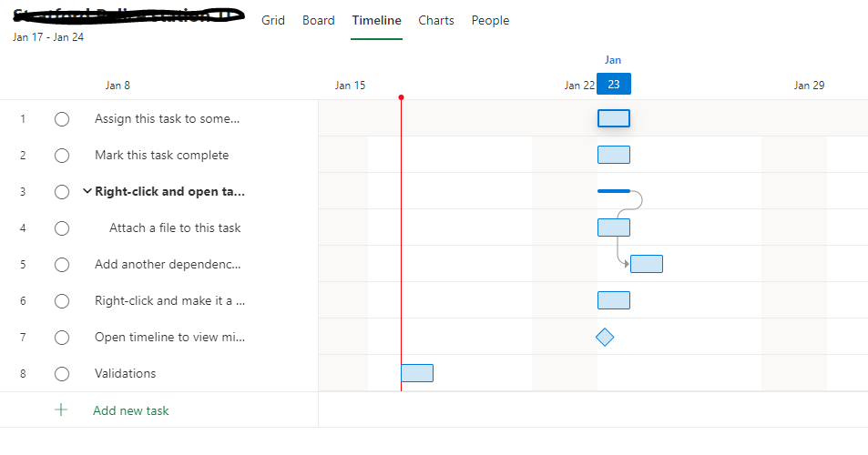The width and height of the screenshot is (868, 455).
Task: Collapse the 'Right-click and open ta...' group
Action: tap(87, 191)
